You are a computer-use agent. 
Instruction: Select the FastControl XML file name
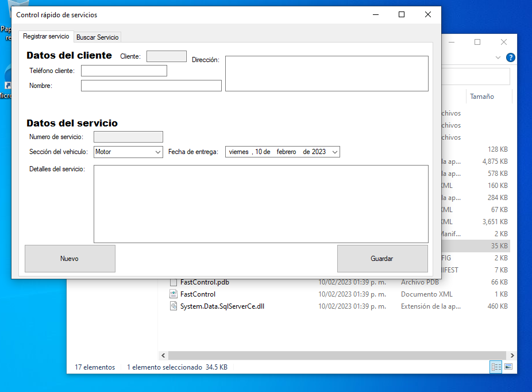tap(198, 294)
